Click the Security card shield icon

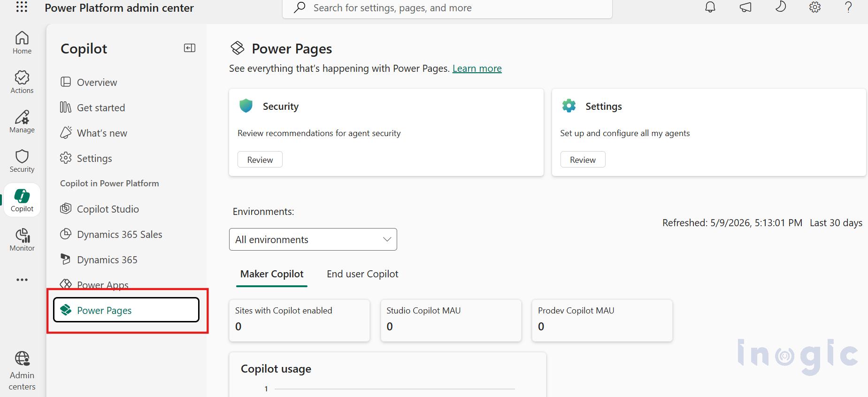246,106
